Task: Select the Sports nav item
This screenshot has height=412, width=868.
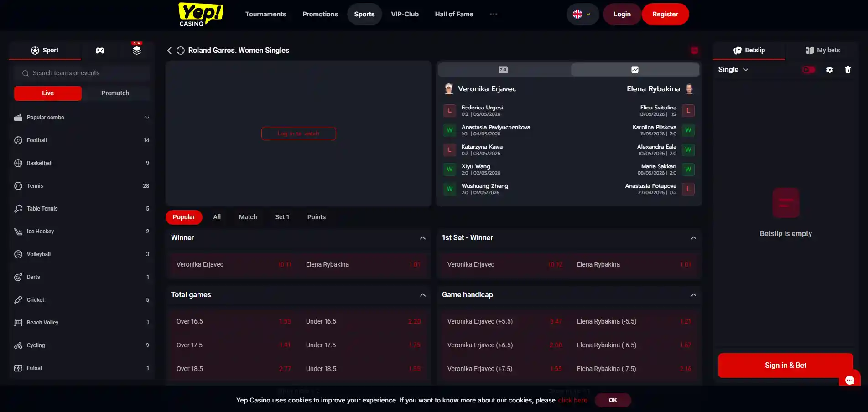Action: (x=364, y=14)
